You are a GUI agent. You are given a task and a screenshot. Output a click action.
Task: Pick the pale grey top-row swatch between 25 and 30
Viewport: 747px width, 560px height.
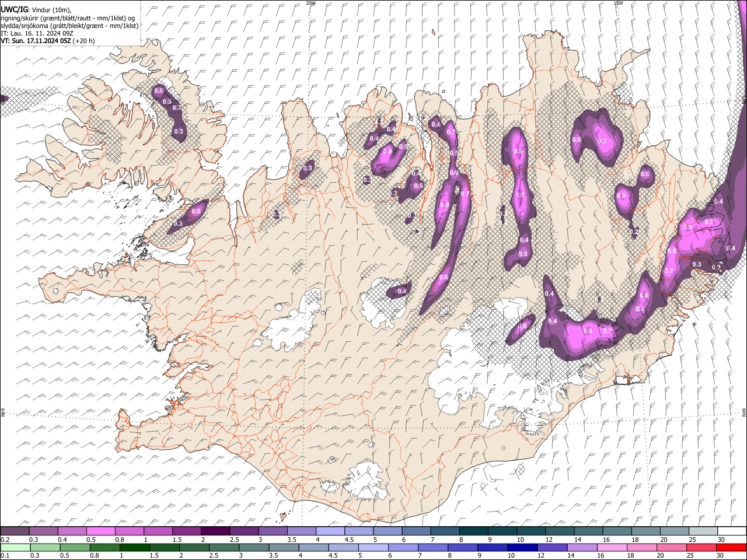coord(704,531)
